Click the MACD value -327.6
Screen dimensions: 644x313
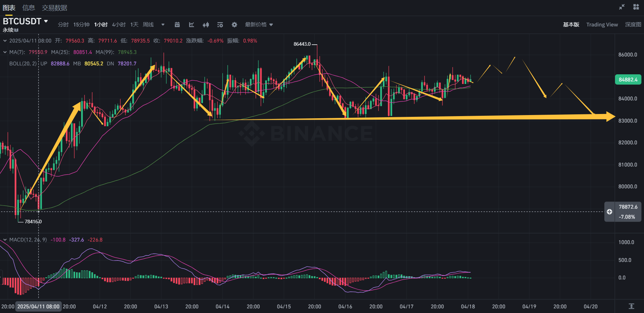pyautogui.click(x=76, y=240)
